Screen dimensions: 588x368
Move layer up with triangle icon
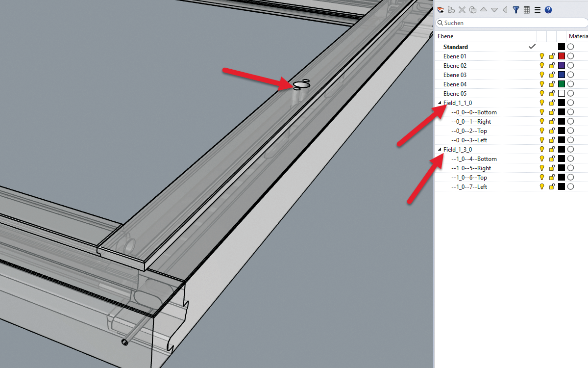coord(484,10)
